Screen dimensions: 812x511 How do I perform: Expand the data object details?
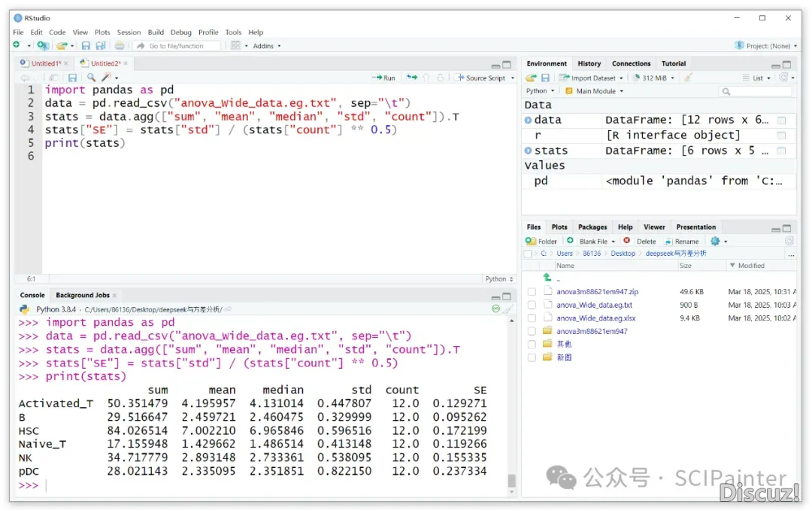pos(528,120)
